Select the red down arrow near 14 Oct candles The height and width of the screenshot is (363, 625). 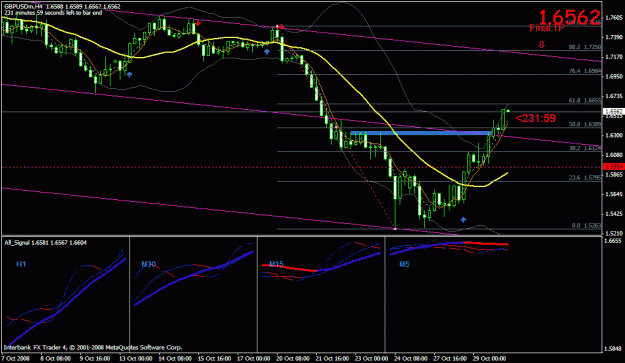click(x=198, y=23)
